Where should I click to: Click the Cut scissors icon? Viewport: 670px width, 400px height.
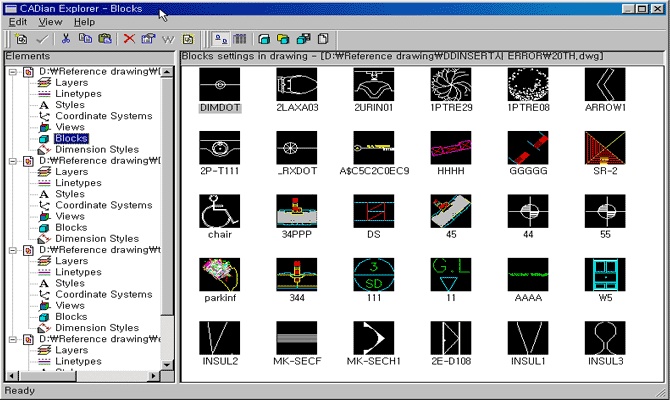click(x=65, y=39)
